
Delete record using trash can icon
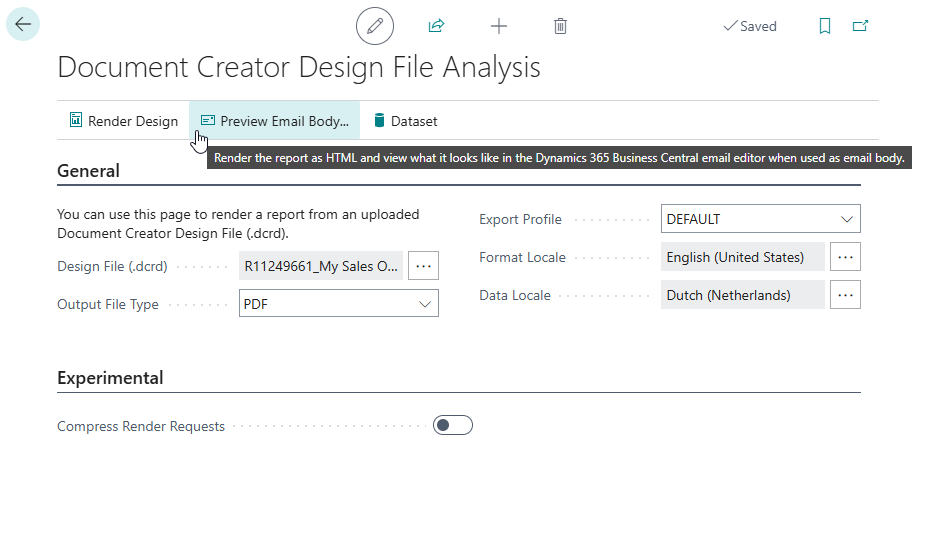pos(560,26)
